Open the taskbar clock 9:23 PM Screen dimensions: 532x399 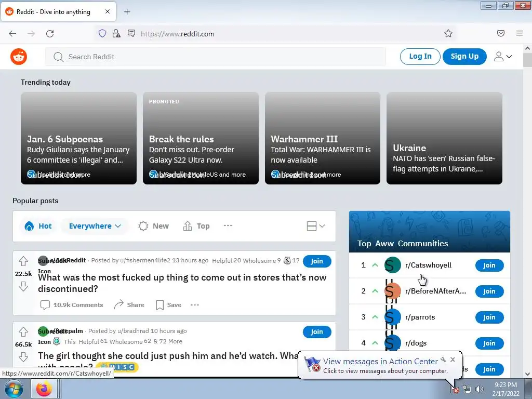click(506, 389)
